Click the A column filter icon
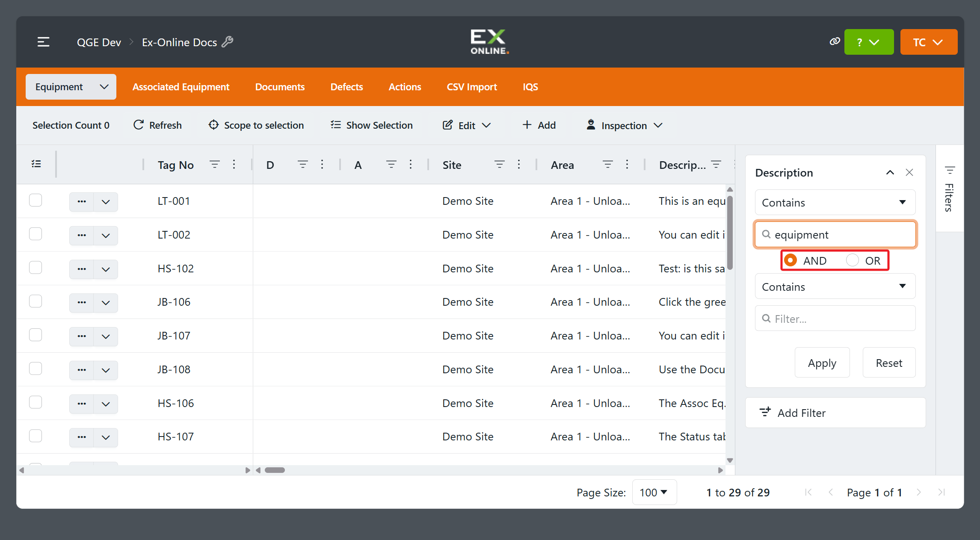980x540 pixels. tap(391, 165)
